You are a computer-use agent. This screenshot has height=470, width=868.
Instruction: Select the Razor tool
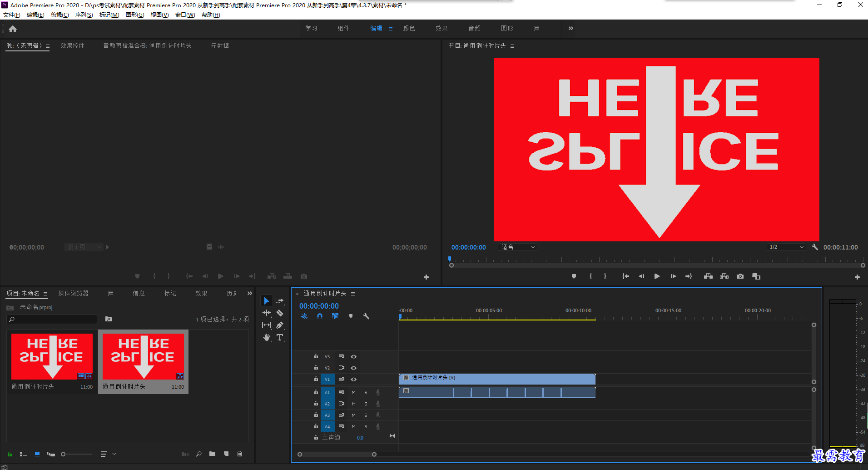click(280, 313)
